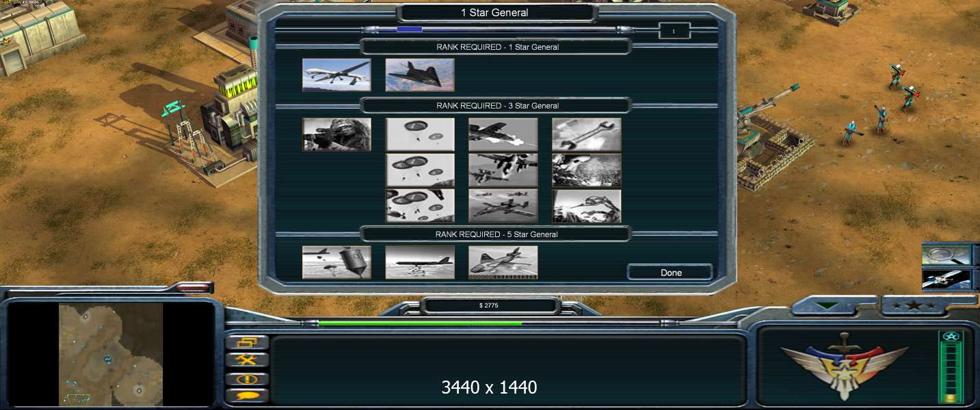The width and height of the screenshot is (980, 410).
Task: Pick the level 2 Paradrop power
Action: click(x=420, y=170)
